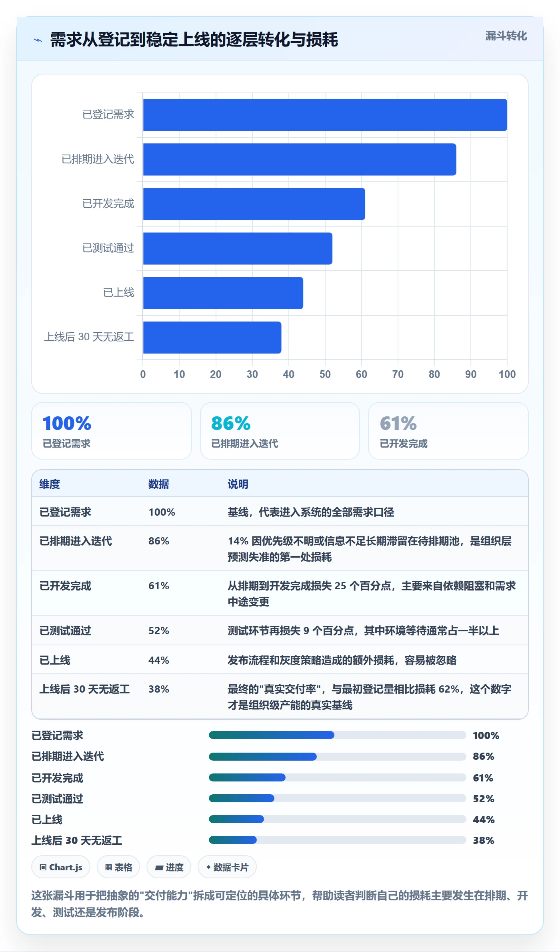The height and width of the screenshot is (952, 560).
Task: Click the chart axis label 已测试通过
Action: click(108, 248)
